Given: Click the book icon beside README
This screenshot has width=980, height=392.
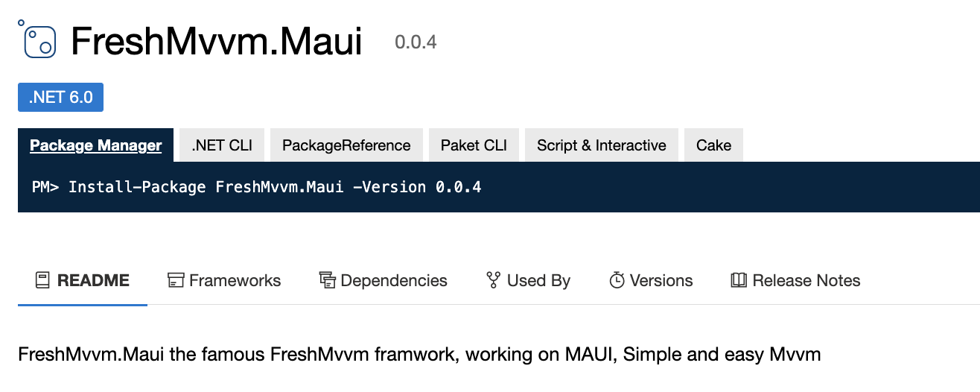Looking at the screenshot, I should point(43,280).
